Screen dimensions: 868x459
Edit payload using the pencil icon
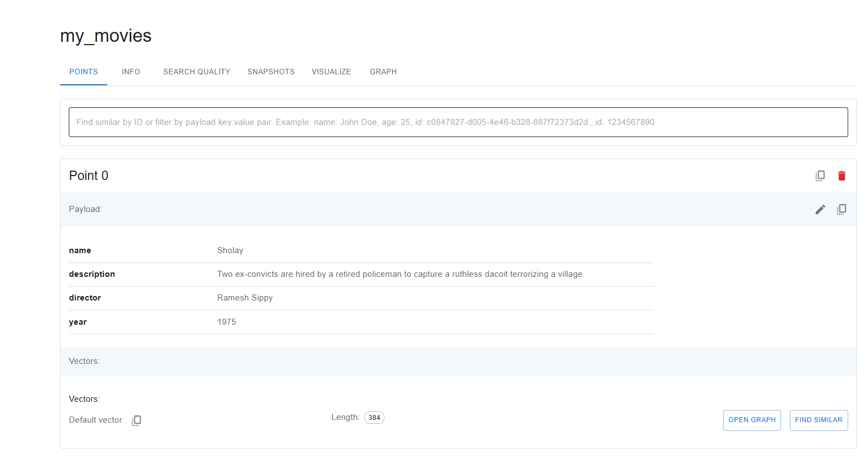click(820, 209)
